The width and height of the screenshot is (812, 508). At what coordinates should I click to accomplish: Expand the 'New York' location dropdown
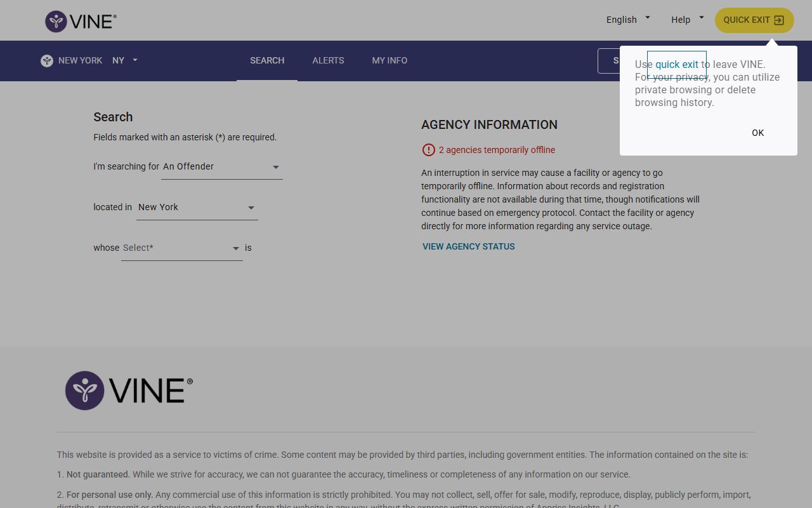(x=197, y=208)
